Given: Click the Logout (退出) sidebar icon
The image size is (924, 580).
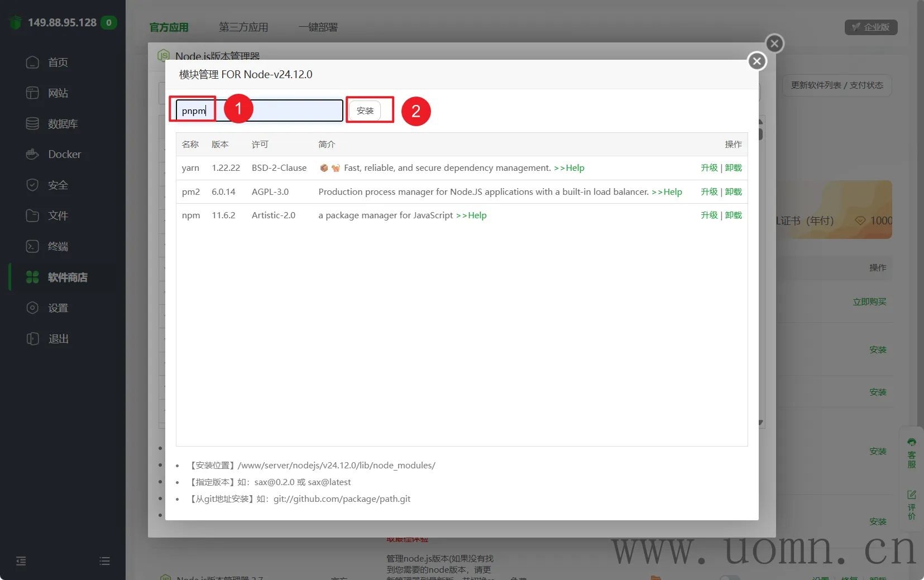Looking at the screenshot, I should point(32,338).
